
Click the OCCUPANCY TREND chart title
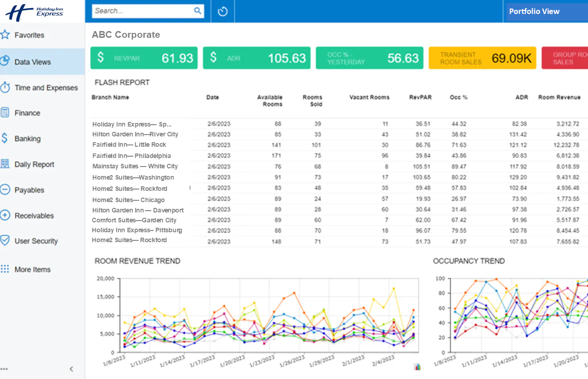click(469, 261)
